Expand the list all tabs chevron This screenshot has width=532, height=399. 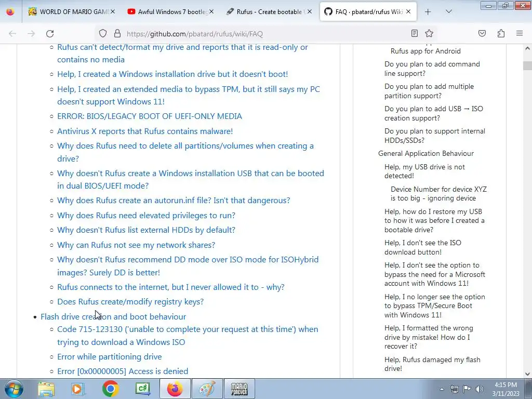click(x=448, y=11)
